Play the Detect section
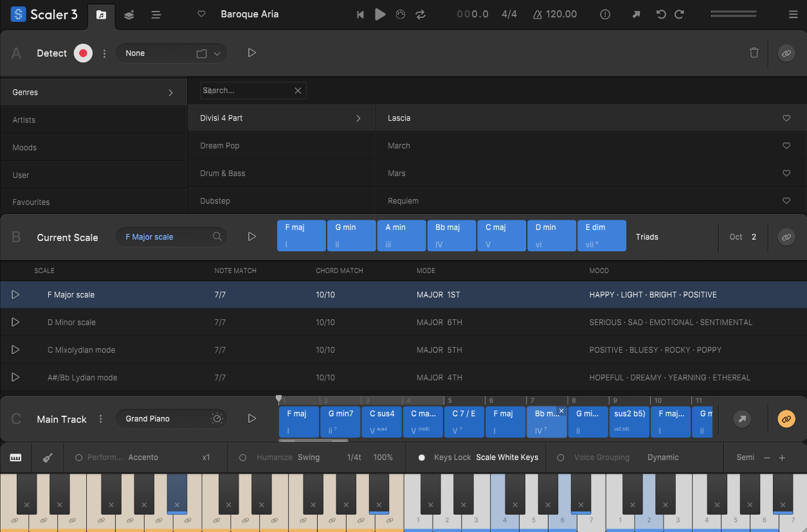807x532 pixels. coord(252,53)
